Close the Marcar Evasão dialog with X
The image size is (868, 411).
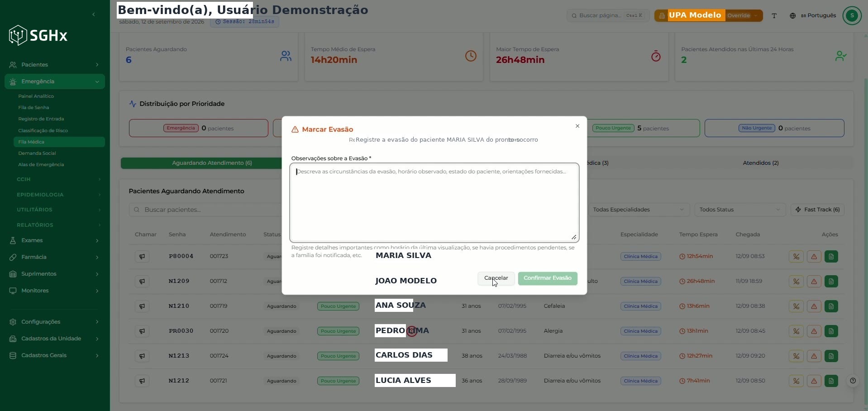(x=577, y=126)
